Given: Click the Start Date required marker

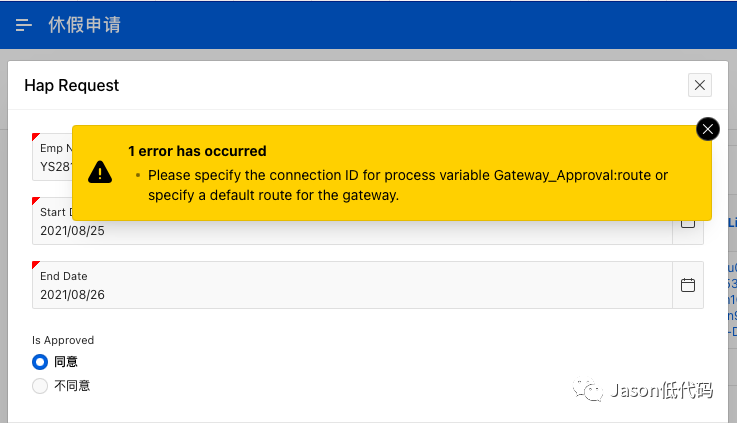Looking at the screenshot, I should 36,201.
